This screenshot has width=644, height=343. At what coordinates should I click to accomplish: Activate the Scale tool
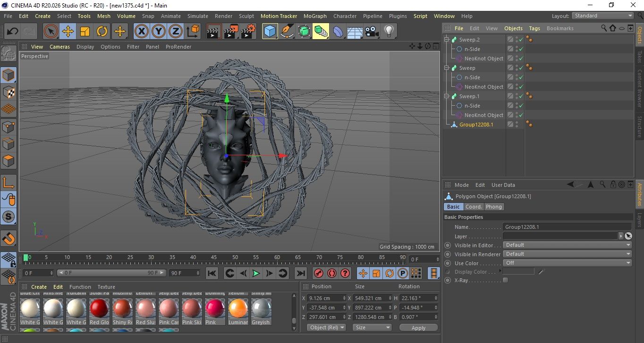85,32
